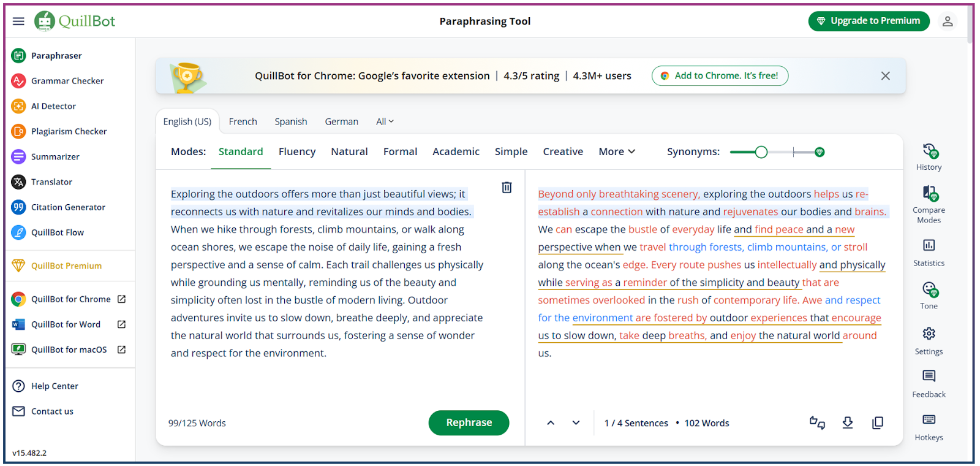Download the paraphrased output
Image resolution: width=980 pixels, height=466 pixels.
848,423
